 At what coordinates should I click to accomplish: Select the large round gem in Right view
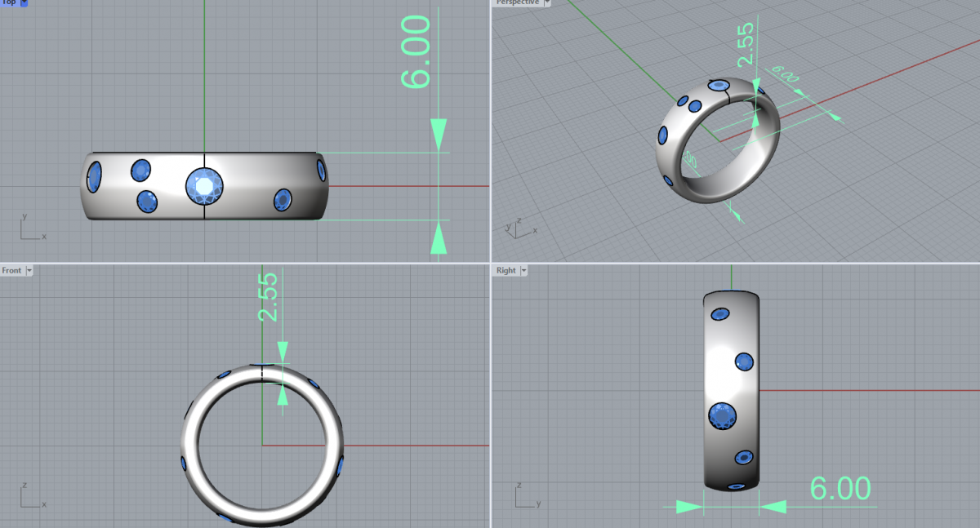pyautogui.click(x=723, y=416)
